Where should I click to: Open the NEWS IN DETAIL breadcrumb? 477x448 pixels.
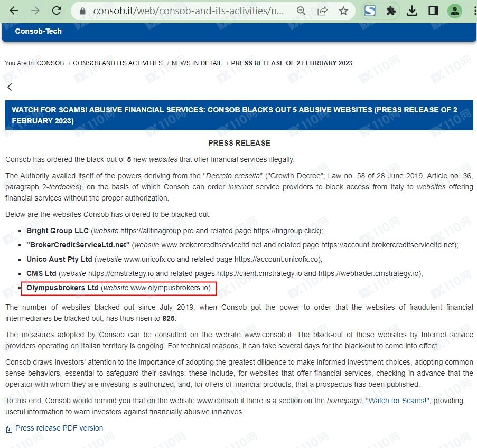(x=197, y=63)
